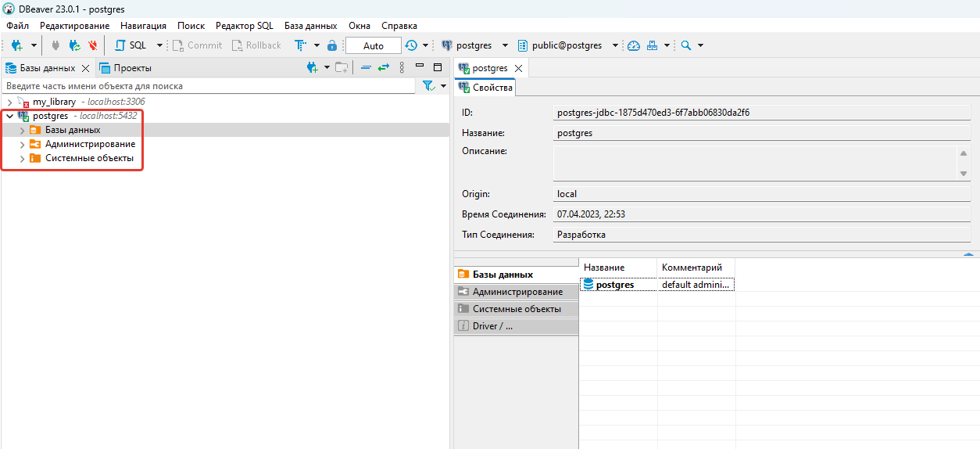Viewport: 980px width, 449px height.
Task: Click the navigator filter funnel icon
Action: pos(428,86)
